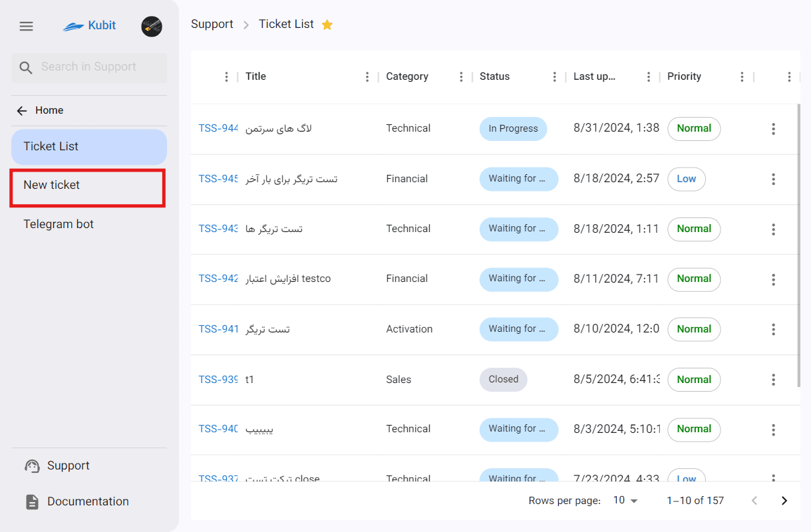The image size is (811, 532).
Task: Click the 1–10 of 157 text
Action: tap(695, 501)
